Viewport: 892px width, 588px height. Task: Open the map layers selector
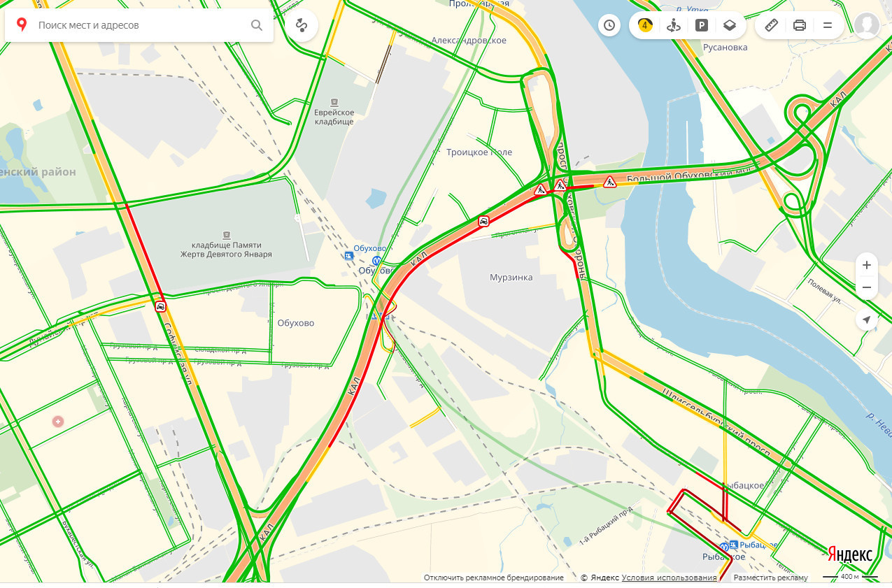tap(730, 26)
